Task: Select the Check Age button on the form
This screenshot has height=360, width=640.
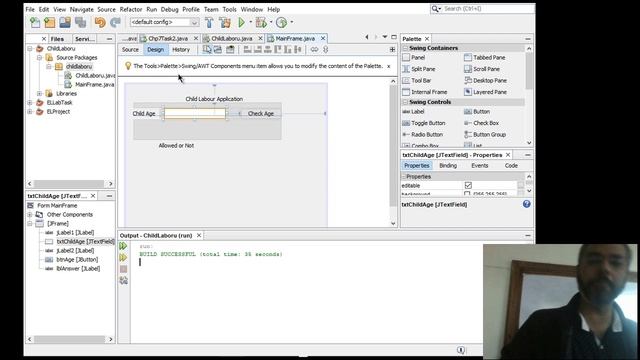Action: coord(261,113)
